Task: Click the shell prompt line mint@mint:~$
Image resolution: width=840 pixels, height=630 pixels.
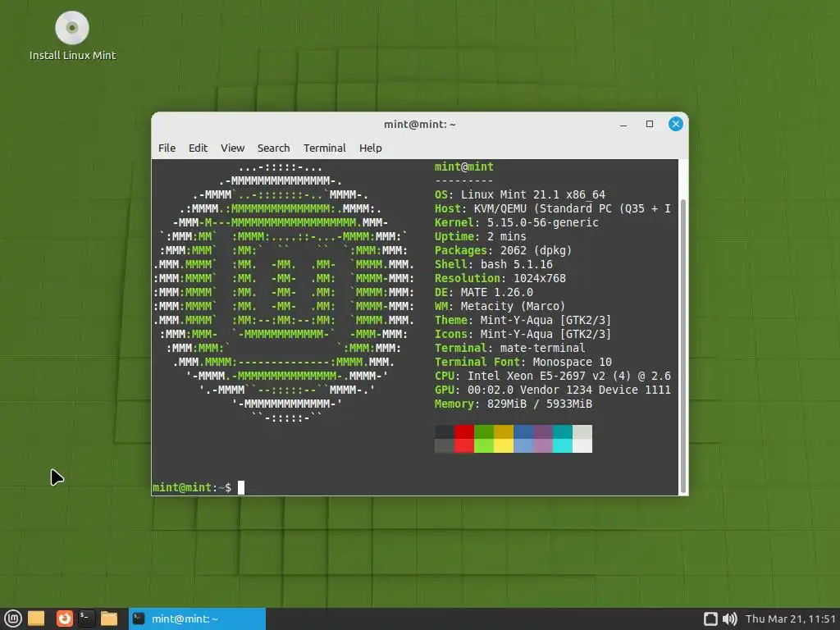Action: click(x=192, y=487)
